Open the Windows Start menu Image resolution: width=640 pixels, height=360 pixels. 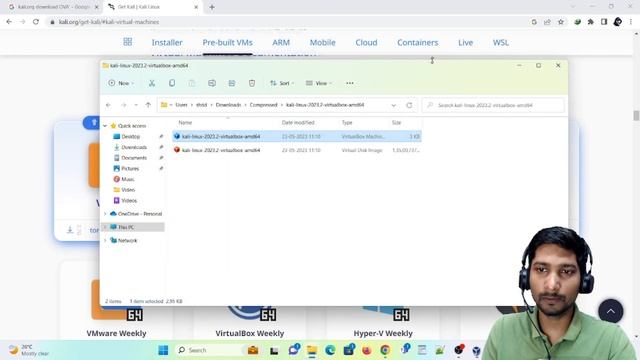[163, 350]
